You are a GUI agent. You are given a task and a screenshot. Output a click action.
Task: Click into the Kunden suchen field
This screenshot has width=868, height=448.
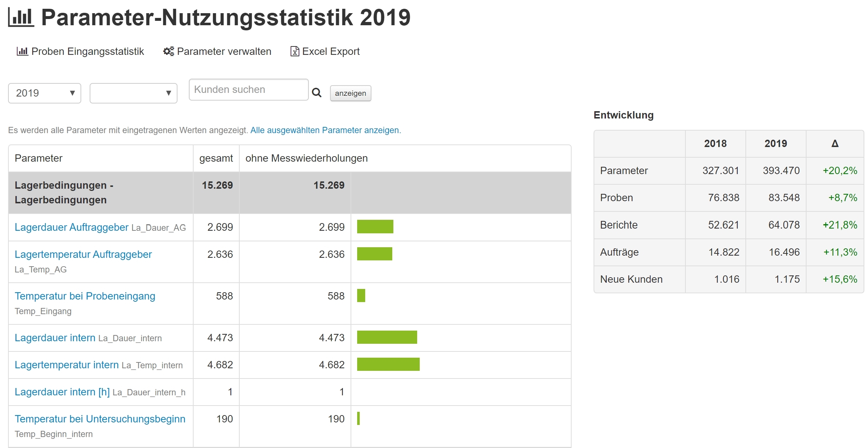point(248,90)
